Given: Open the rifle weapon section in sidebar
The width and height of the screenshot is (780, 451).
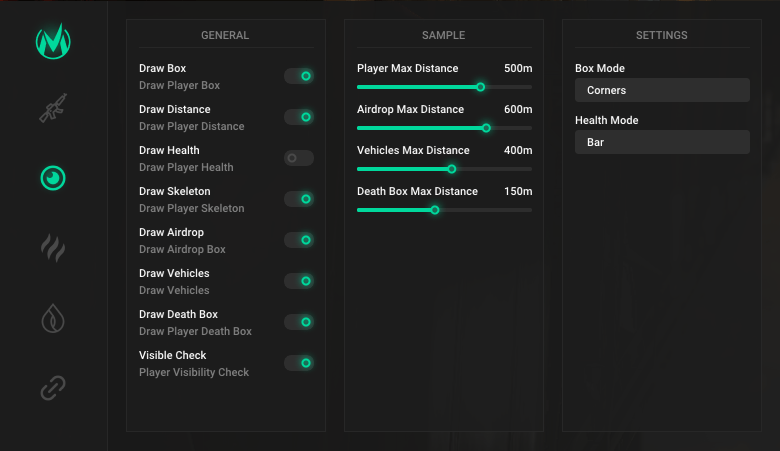Looking at the screenshot, I should (x=52, y=109).
